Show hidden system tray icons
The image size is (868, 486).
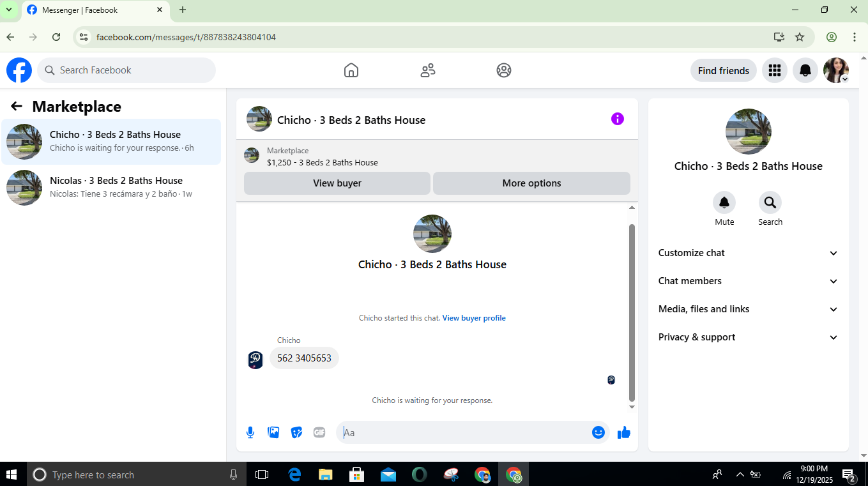(x=740, y=475)
